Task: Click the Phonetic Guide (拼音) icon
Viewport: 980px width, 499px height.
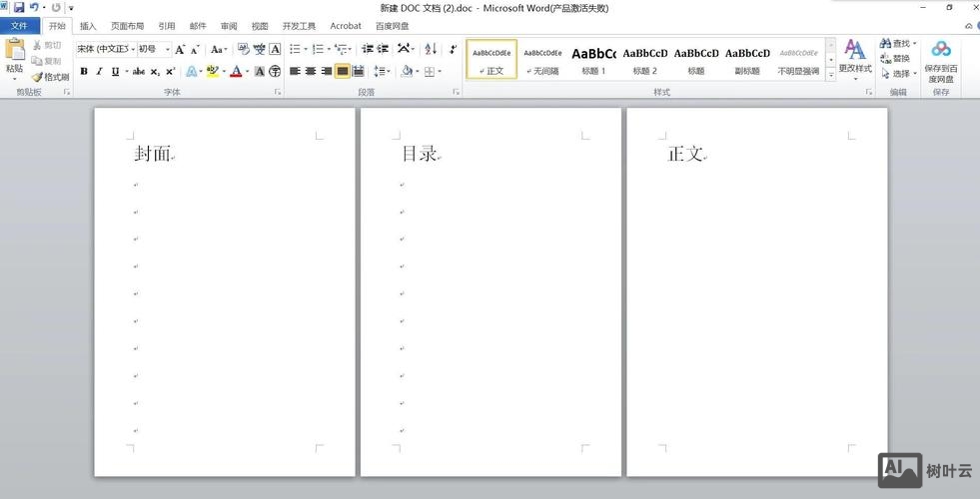Action: [x=260, y=49]
